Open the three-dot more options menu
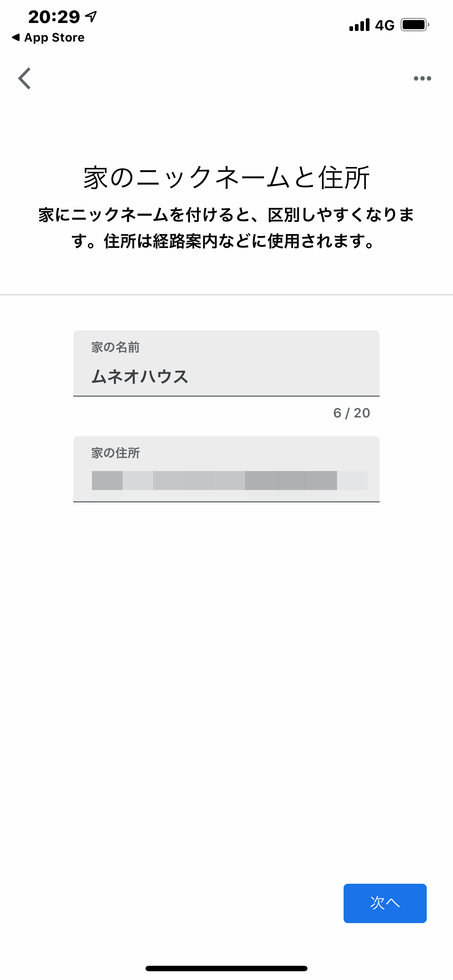This screenshot has width=453, height=980. (422, 78)
